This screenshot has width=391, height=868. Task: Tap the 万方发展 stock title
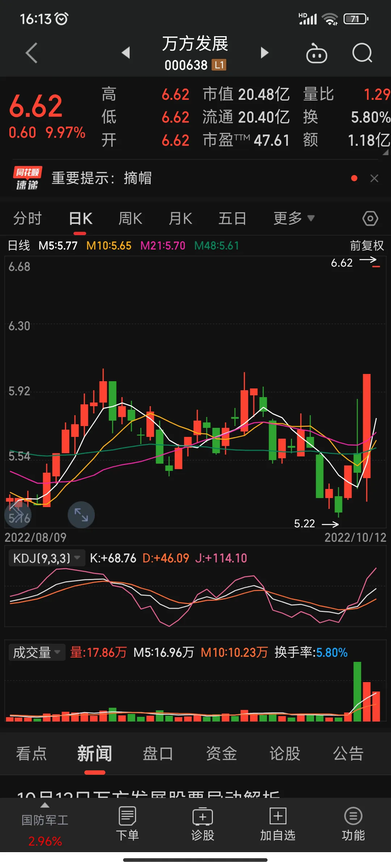click(195, 44)
